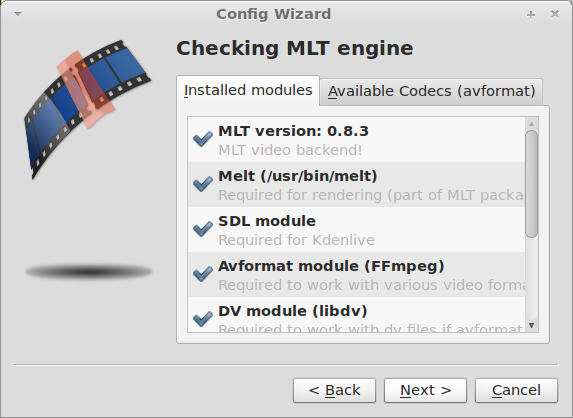Click the scrollbar up arrow in module list
The width and height of the screenshot is (573, 418).
pyautogui.click(x=531, y=124)
